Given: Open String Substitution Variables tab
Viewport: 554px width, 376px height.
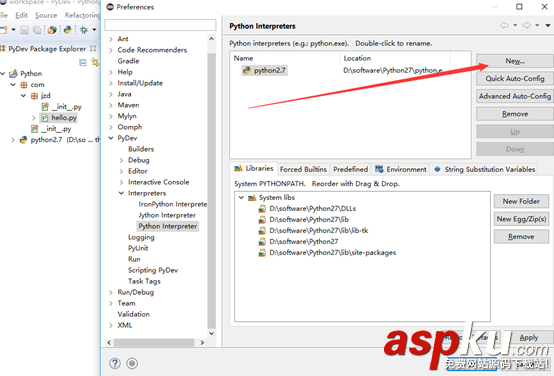Looking at the screenshot, I should pyautogui.click(x=484, y=169).
